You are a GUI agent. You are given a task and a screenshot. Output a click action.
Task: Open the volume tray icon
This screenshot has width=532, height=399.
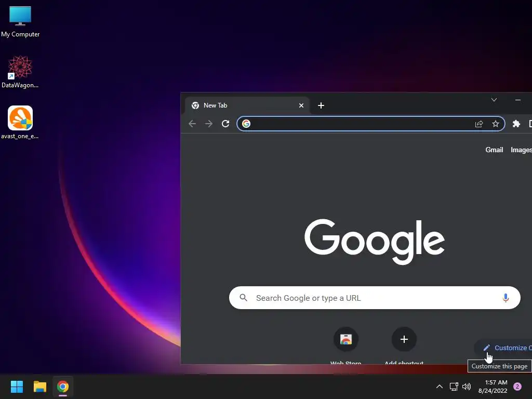467,387
